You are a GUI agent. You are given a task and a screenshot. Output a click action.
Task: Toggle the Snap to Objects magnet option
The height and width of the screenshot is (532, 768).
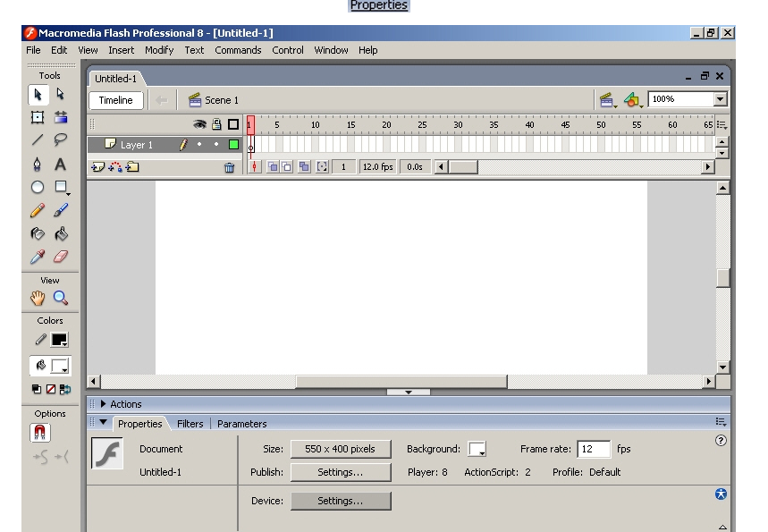click(39, 433)
